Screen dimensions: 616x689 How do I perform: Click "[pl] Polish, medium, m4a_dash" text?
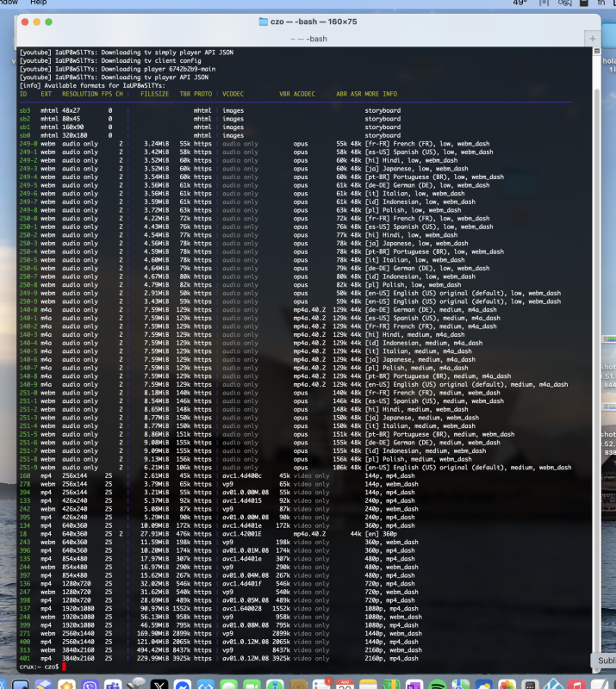tap(416, 369)
